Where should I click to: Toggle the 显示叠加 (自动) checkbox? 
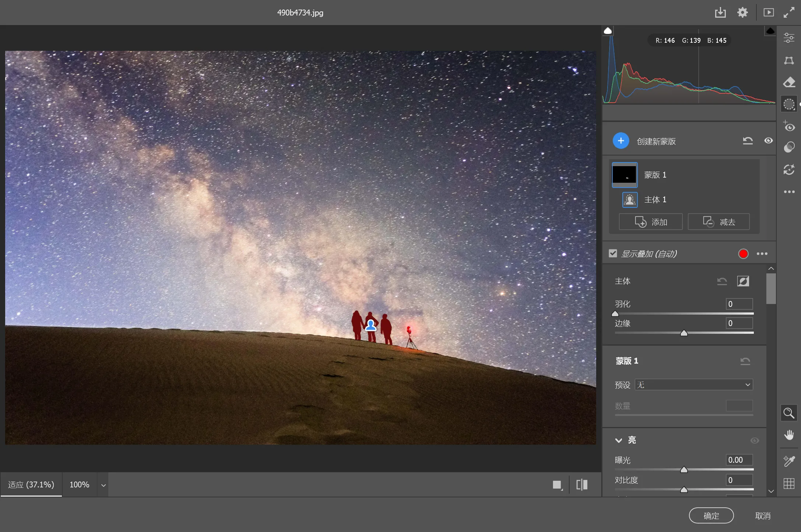click(613, 253)
